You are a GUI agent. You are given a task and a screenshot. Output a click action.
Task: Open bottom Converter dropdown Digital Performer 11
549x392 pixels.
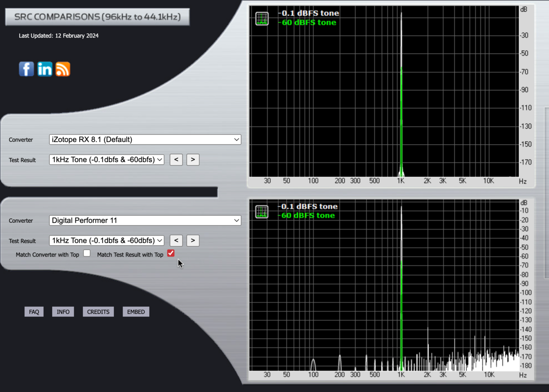tap(145, 220)
